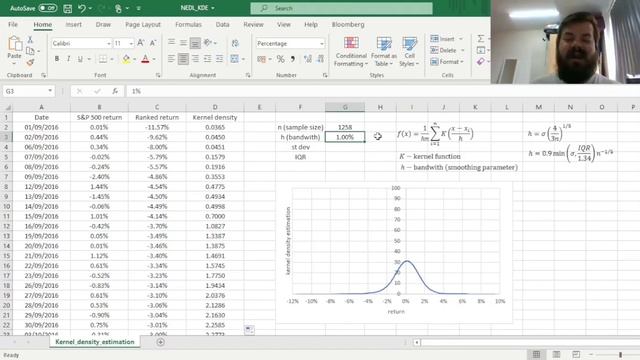The height and width of the screenshot is (360, 640).
Task: Save the workbook via floppy icon
Action: coord(68,8)
